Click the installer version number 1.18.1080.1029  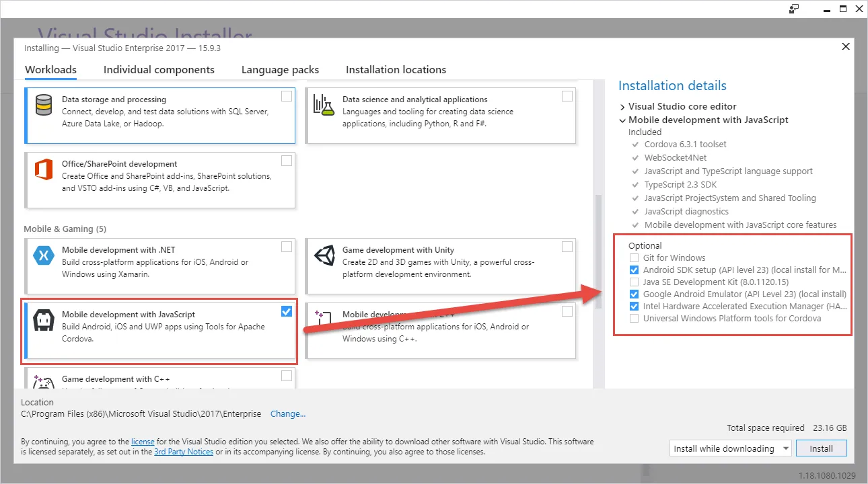point(827,475)
